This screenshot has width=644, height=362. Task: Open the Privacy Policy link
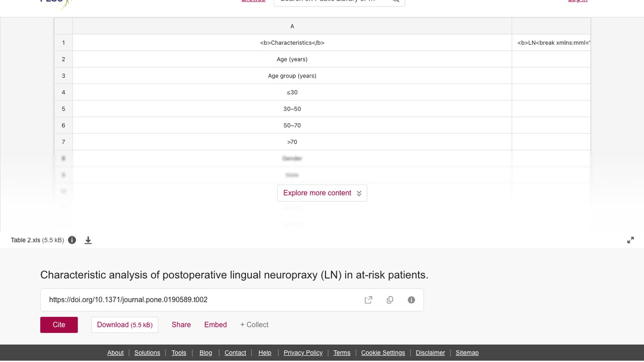[303, 353]
